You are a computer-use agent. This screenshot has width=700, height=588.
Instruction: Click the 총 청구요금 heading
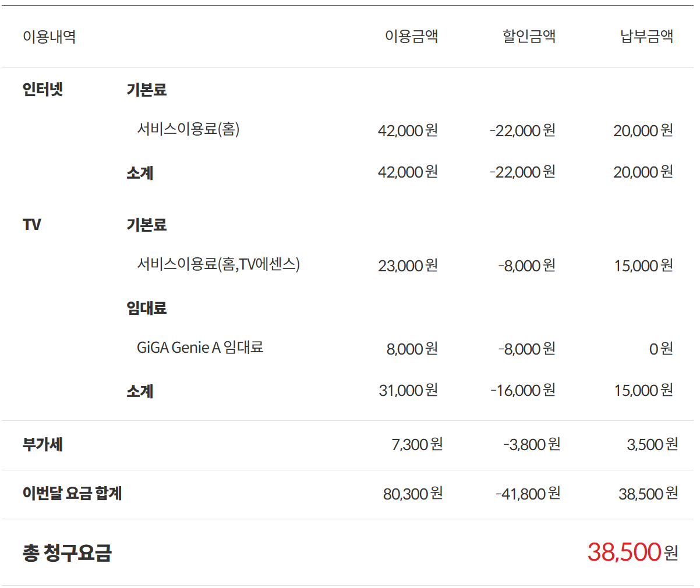[x=67, y=552]
